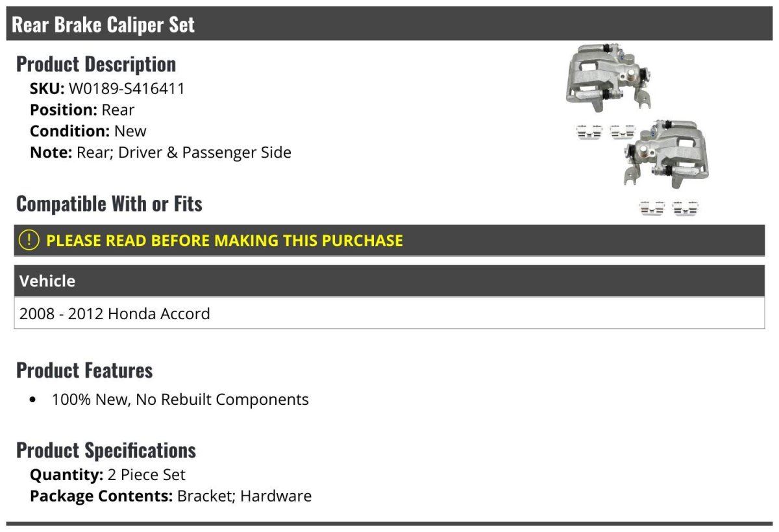Click the Rear Brake Caliper Set title bar
779x532 pixels.
104,25
